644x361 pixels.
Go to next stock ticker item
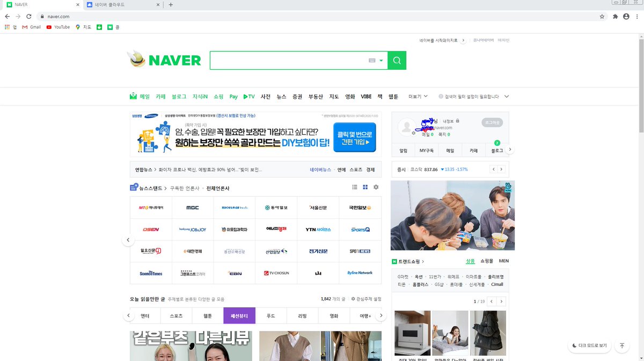[x=501, y=169]
